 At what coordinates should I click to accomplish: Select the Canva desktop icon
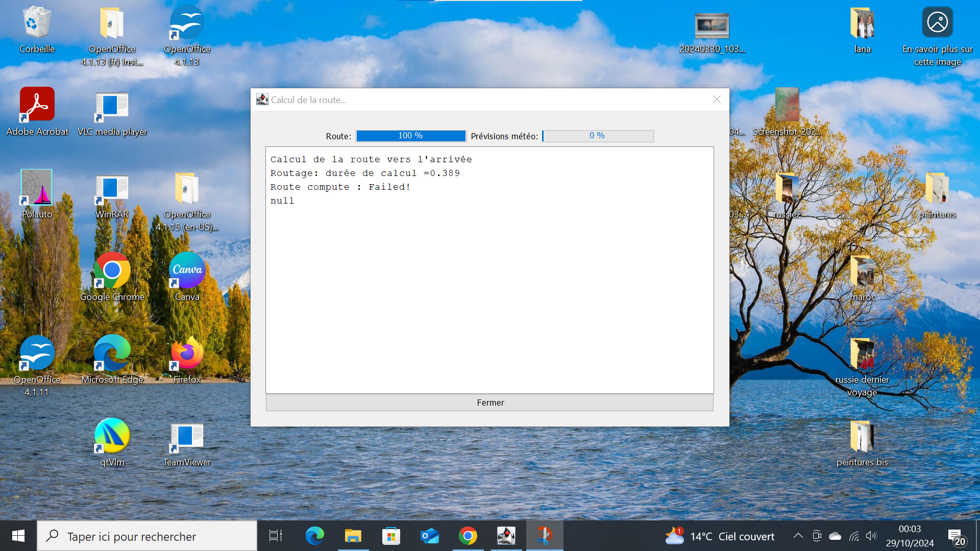[187, 277]
